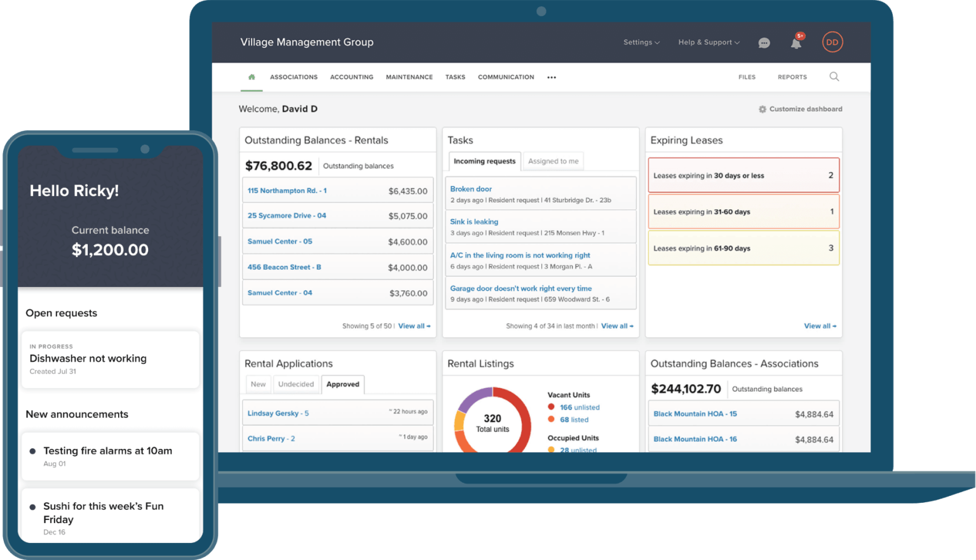The height and width of the screenshot is (560, 976).
Task: Switch to the Assigned to me task view
Action: (553, 161)
